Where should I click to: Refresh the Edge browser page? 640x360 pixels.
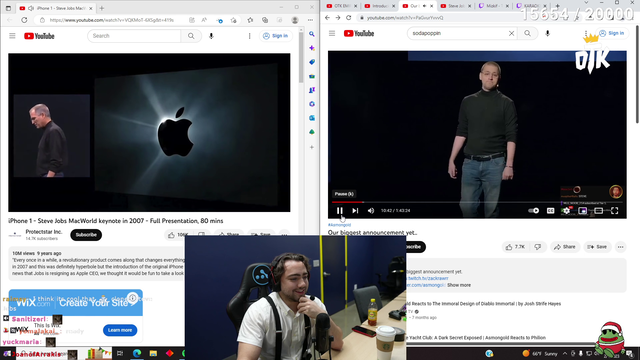[24, 20]
